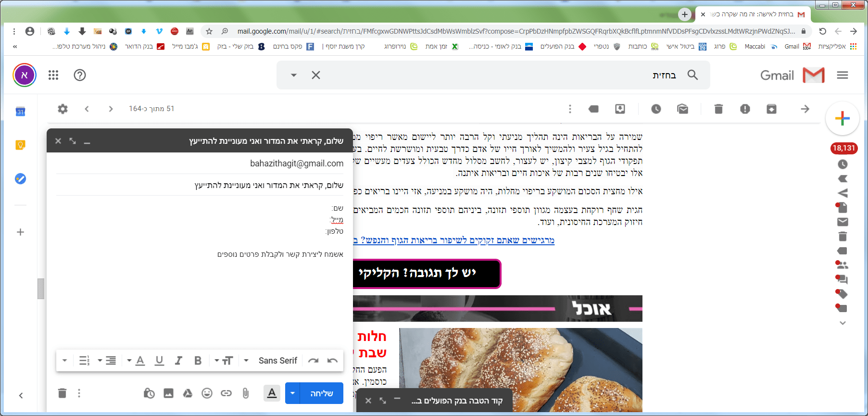Archive the open email conversation
Screen dimensions: 868x416
(x=771, y=109)
